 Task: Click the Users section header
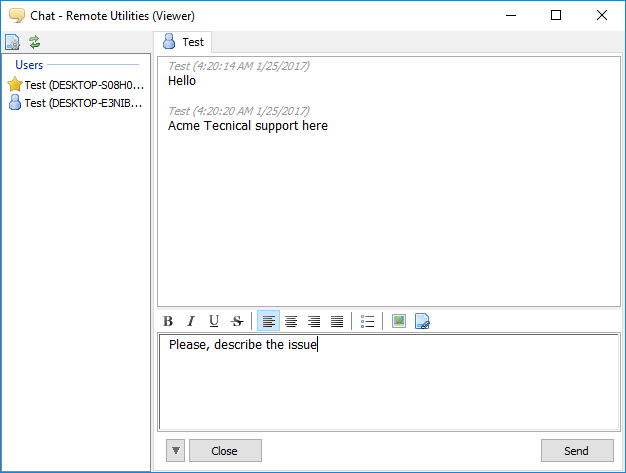[29, 65]
